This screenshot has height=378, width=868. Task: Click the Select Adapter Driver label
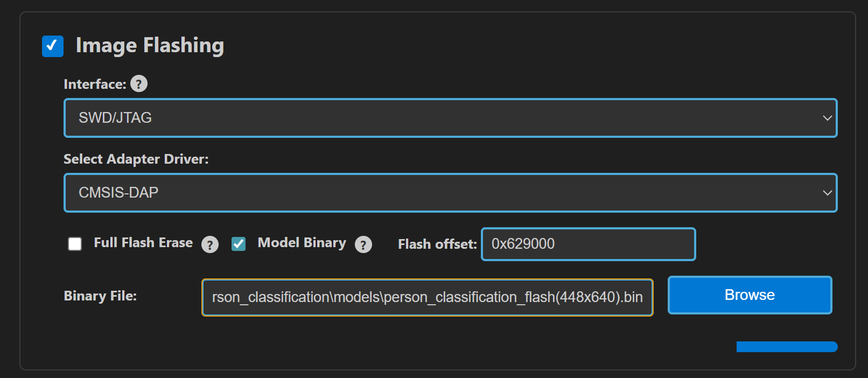pyautogui.click(x=136, y=159)
